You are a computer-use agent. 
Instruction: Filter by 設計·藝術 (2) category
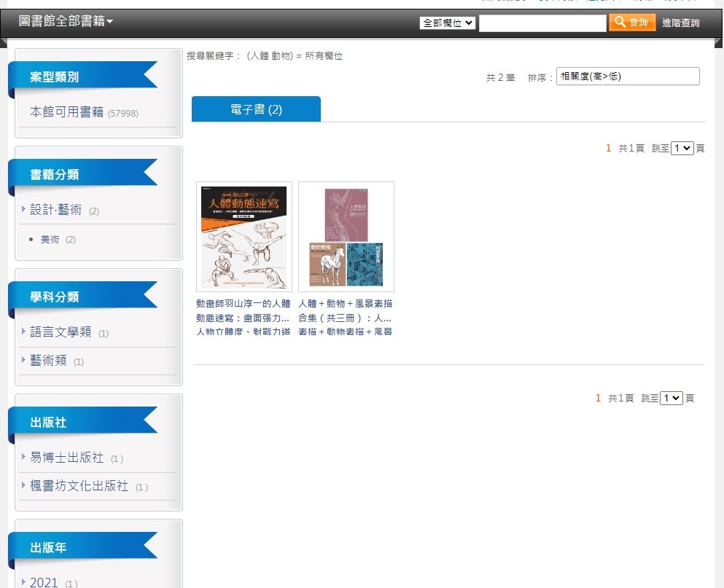point(65,210)
